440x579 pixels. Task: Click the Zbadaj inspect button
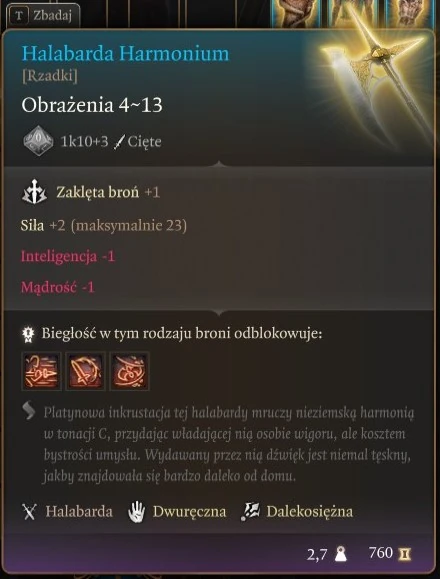[43, 16]
